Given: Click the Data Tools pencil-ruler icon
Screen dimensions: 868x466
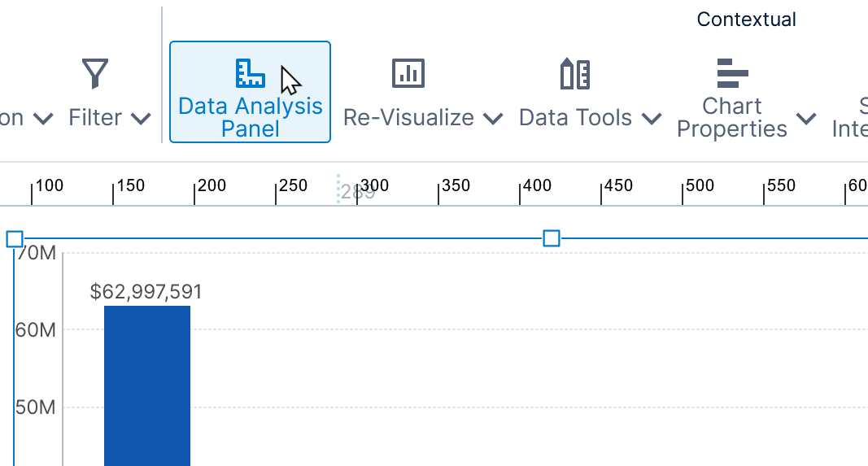Looking at the screenshot, I should pyautogui.click(x=575, y=74).
